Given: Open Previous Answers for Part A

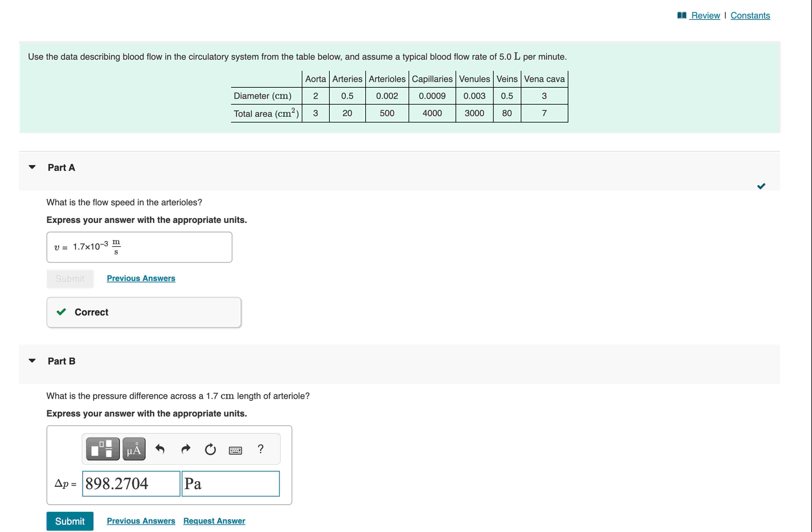Looking at the screenshot, I should point(141,278).
